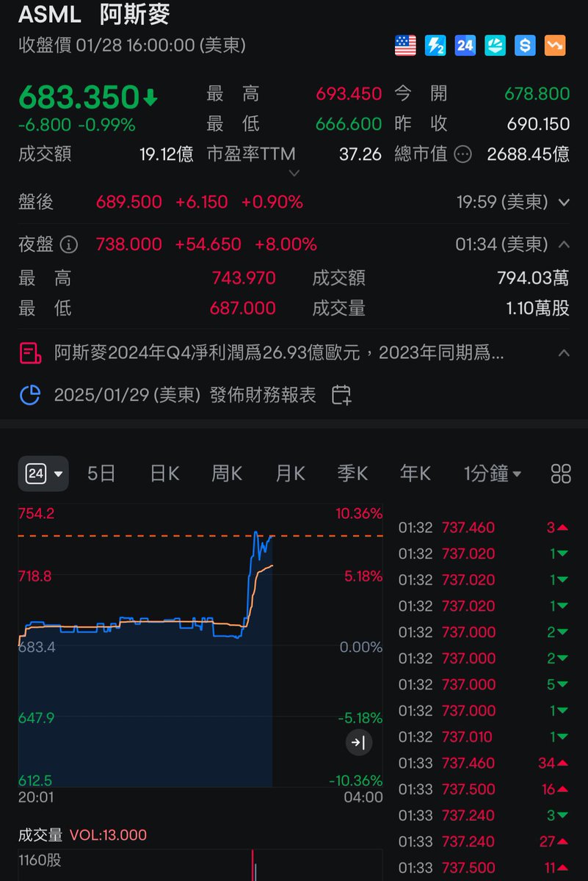Image resolution: width=588 pixels, height=881 pixels.
Task: Tap the 市盈率TTM value 37.26
Action: pos(360,154)
